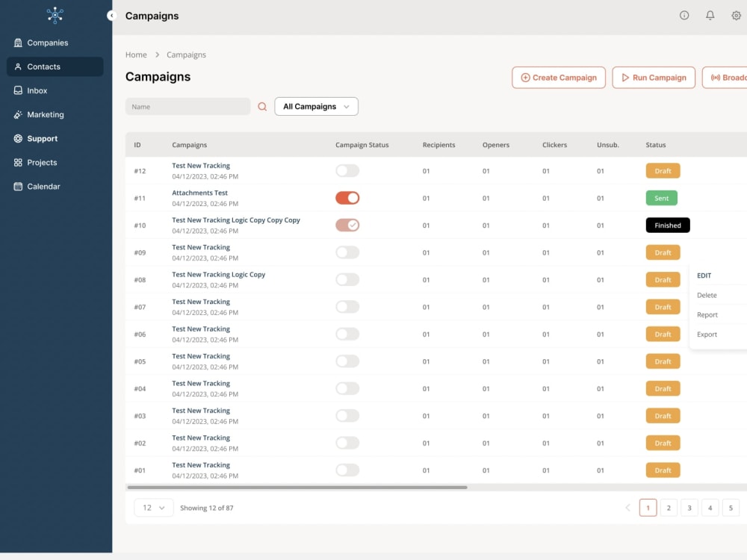Open settings gear icon

[736, 15]
